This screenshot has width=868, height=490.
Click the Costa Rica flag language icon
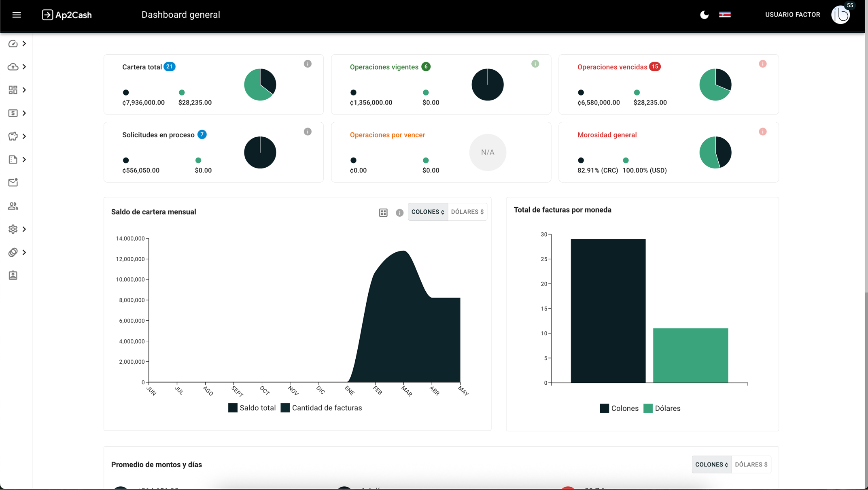[724, 15]
